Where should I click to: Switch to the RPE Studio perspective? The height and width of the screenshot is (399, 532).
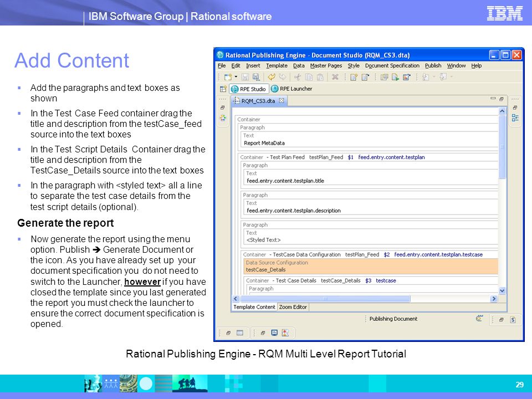[x=249, y=89]
